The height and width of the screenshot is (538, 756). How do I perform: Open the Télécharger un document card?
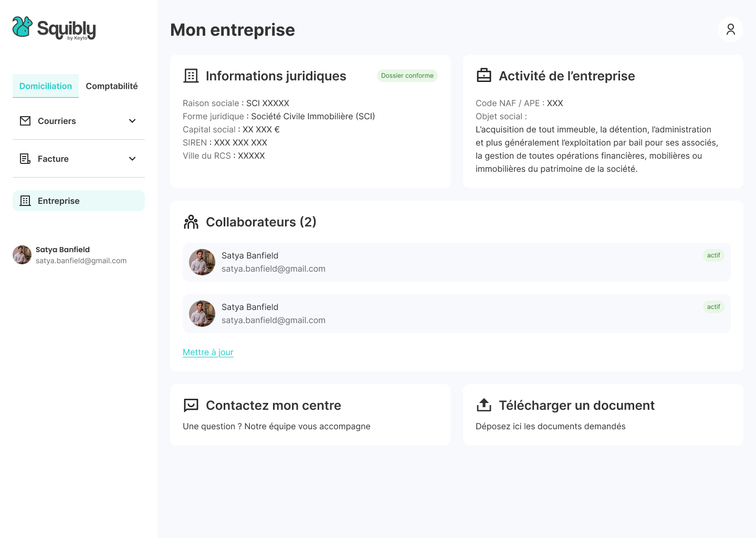pyautogui.click(x=603, y=415)
